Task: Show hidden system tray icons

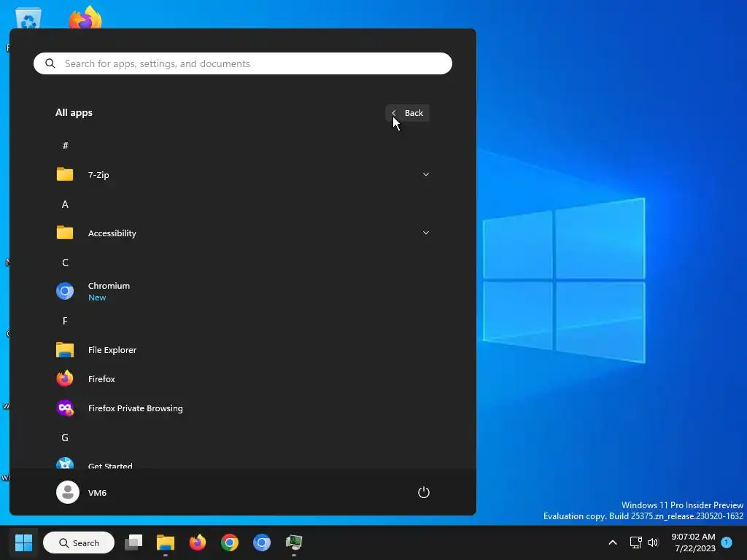Action: tap(613, 542)
